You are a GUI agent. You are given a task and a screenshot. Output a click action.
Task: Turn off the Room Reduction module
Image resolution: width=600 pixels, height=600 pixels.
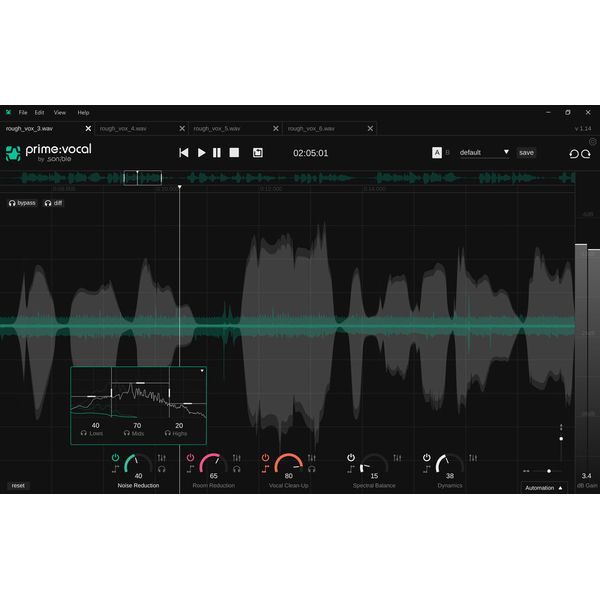[190, 457]
